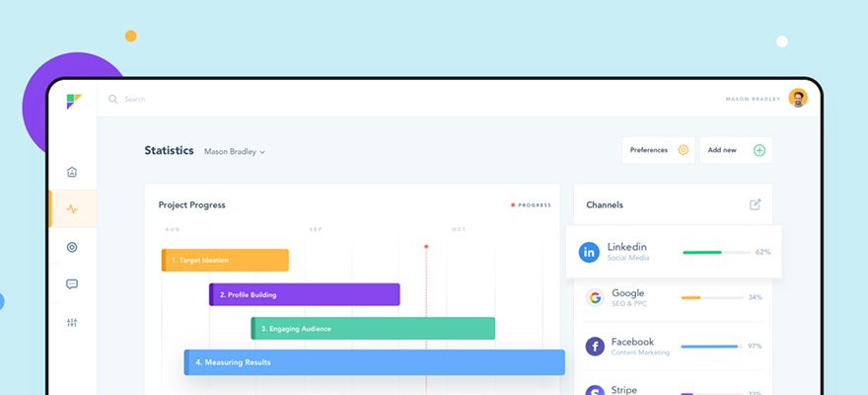Click the Google channel logo
868x395 pixels.
pos(595,297)
